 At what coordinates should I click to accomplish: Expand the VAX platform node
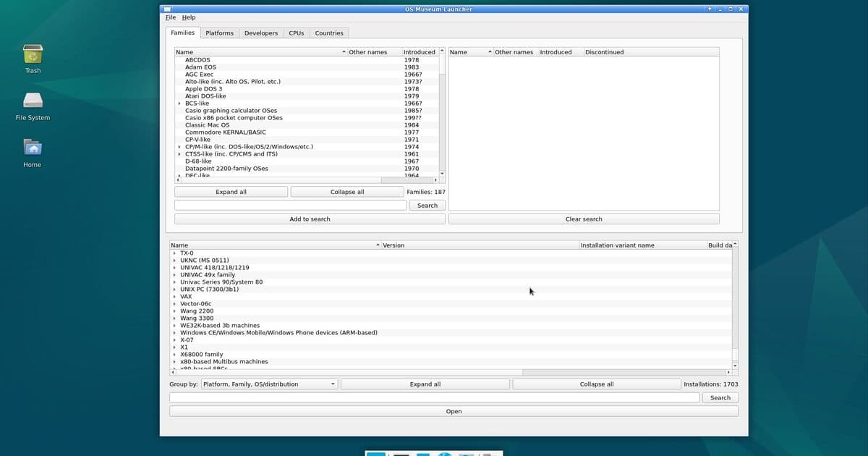coord(174,297)
